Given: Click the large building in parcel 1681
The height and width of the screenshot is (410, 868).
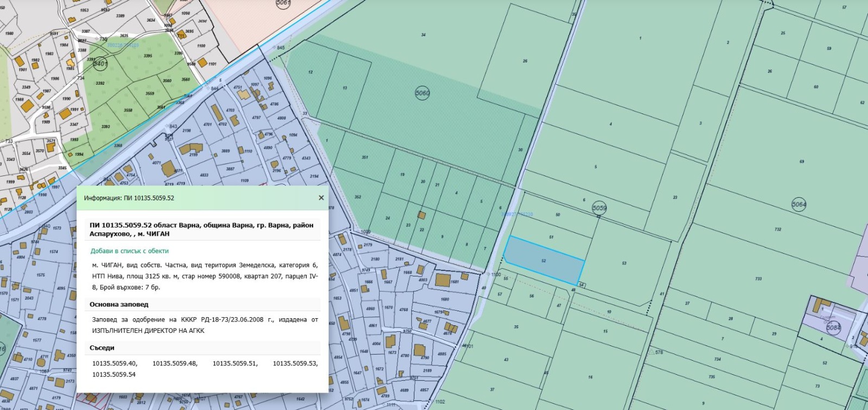Looking at the screenshot, I should pyautogui.click(x=443, y=280).
